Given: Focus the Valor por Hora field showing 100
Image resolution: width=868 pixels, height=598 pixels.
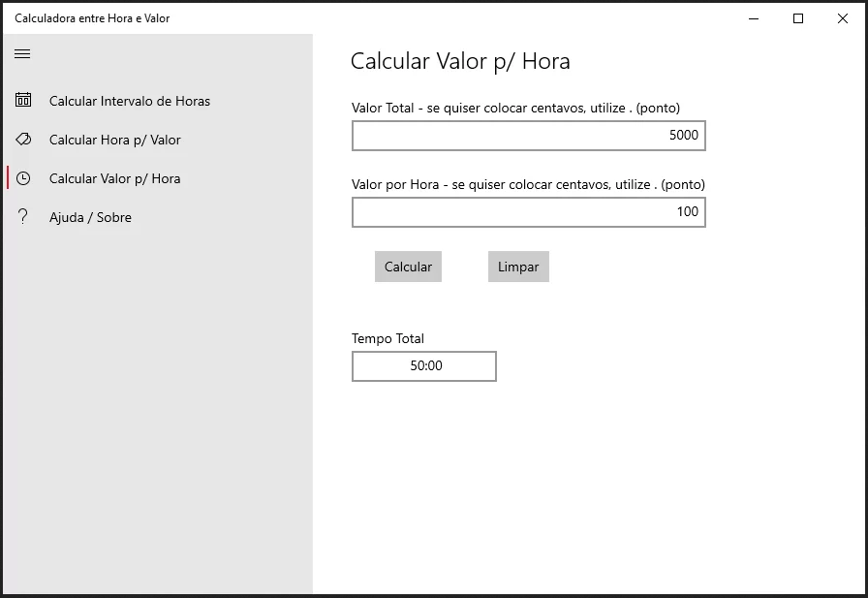Looking at the screenshot, I should click(x=528, y=212).
